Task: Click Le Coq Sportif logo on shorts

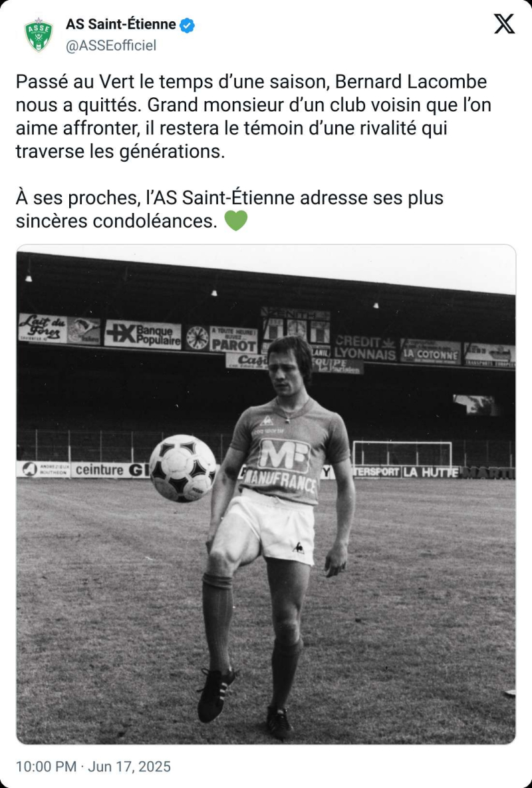Action: (299, 548)
